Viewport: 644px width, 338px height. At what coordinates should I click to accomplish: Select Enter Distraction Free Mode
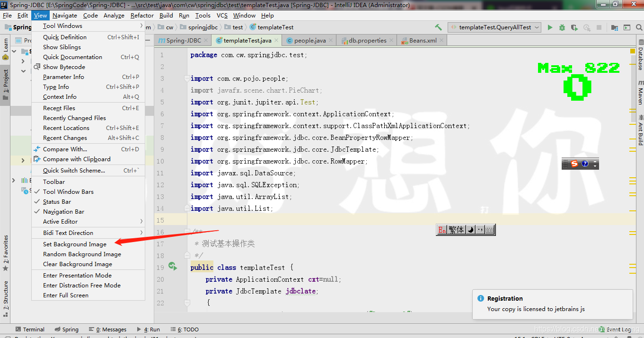click(x=88, y=286)
